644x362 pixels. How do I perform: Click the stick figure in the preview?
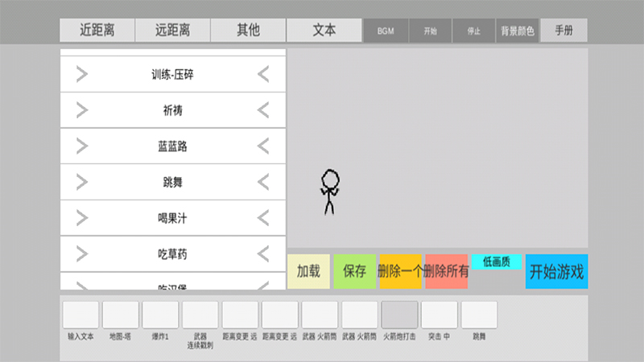coord(329,191)
